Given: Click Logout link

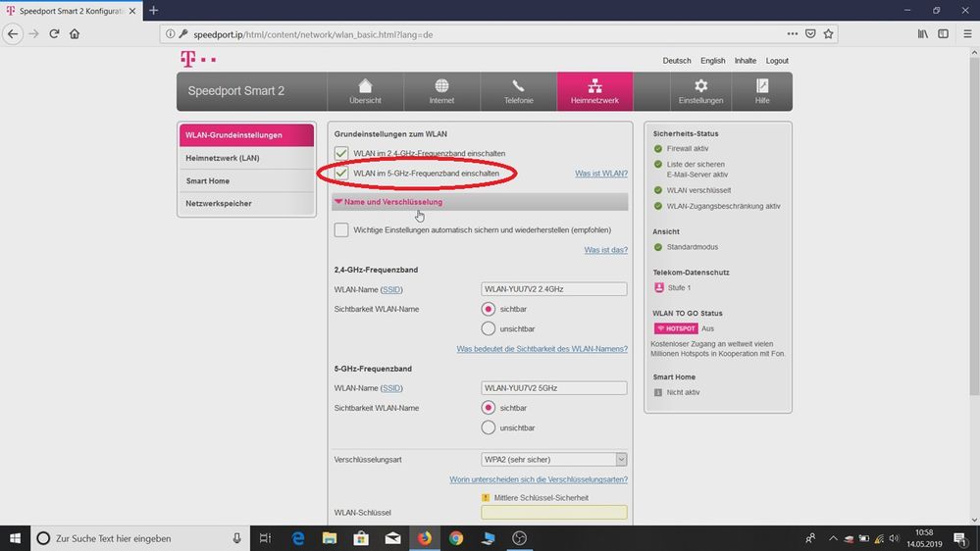Looking at the screenshot, I should 777,61.
